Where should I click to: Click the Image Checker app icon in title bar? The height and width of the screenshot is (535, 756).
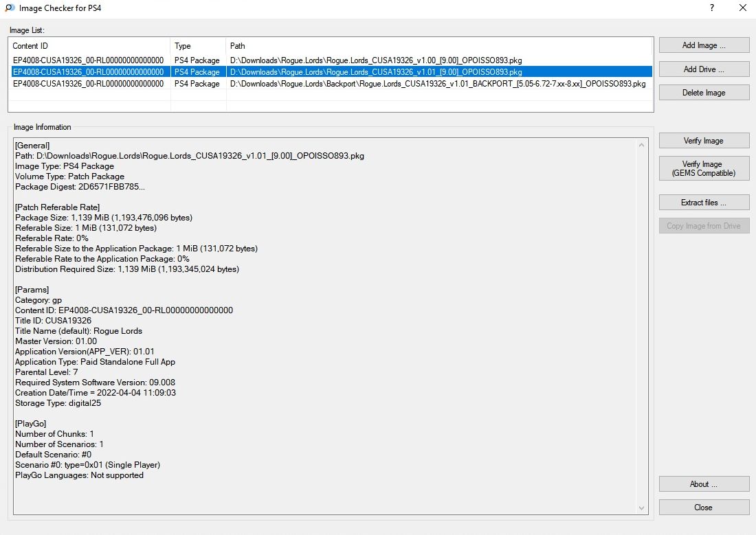pyautogui.click(x=10, y=8)
